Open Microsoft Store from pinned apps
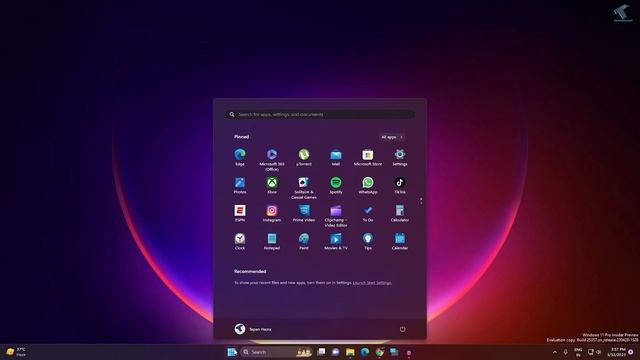Viewport: 640px width, 360px height. 368,157
